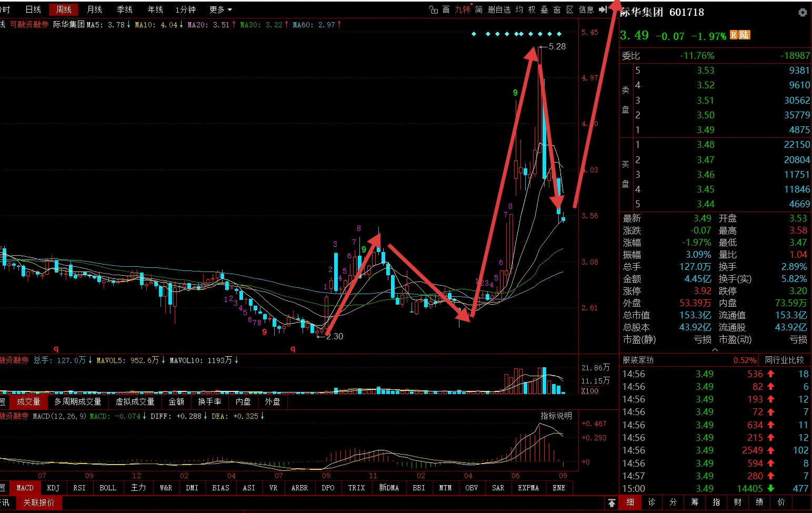812x513 pixels.
Task: Switch to the TRIX indicator
Action: tap(356, 488)
